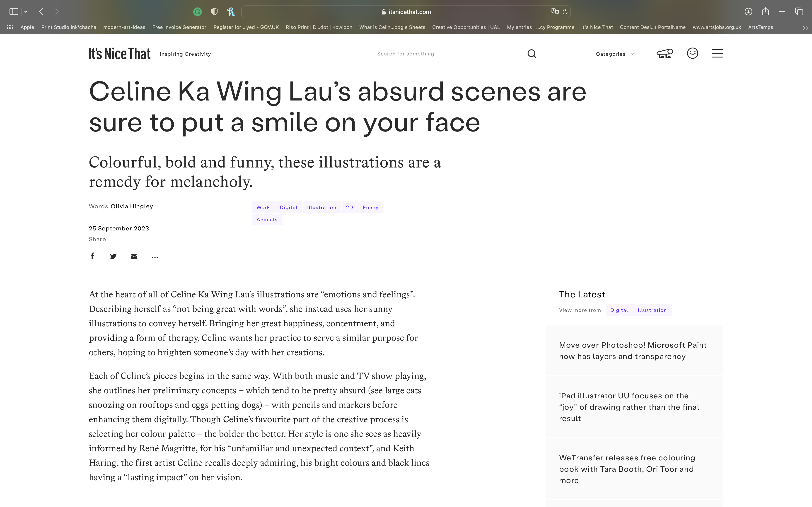Show hidden bookmarks overflow chevron
The height and width of the screenshot is (507, 812).
click(805, 28)
